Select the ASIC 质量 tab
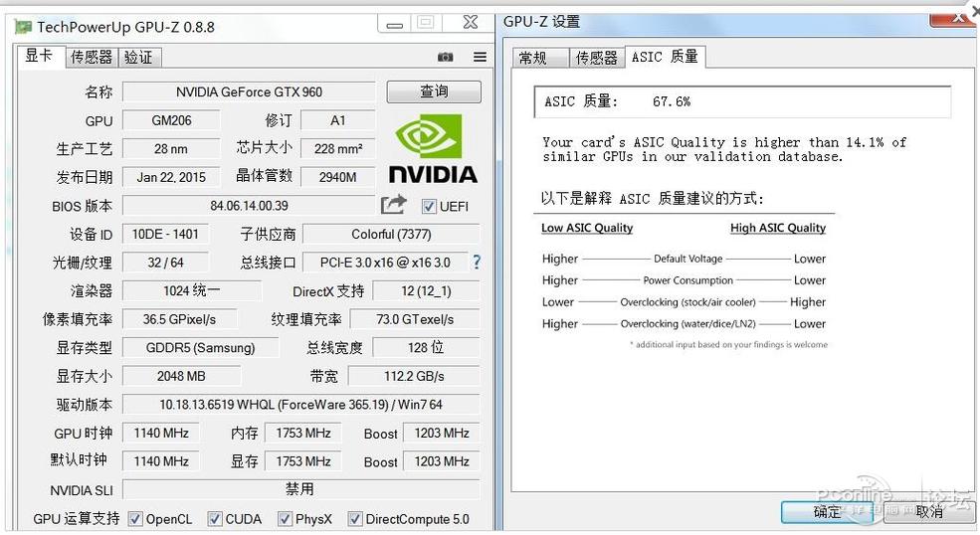 [665, 57]
